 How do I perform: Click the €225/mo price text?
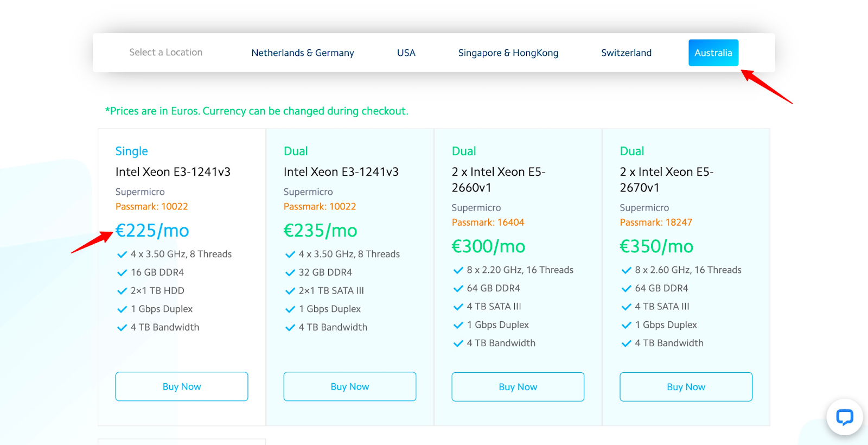(x=152, y=231)
